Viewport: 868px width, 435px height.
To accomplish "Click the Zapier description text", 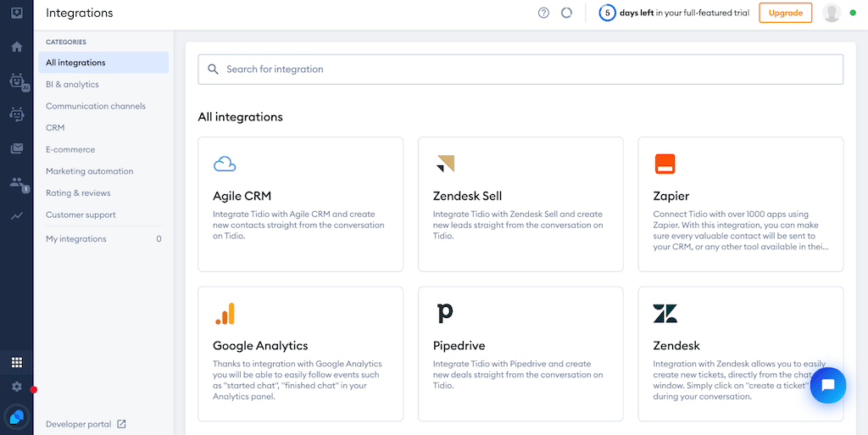I will click(741, 231).
